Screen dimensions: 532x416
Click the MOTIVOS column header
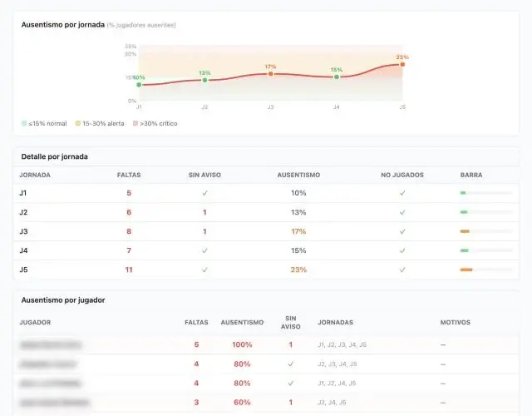point(456,322)
